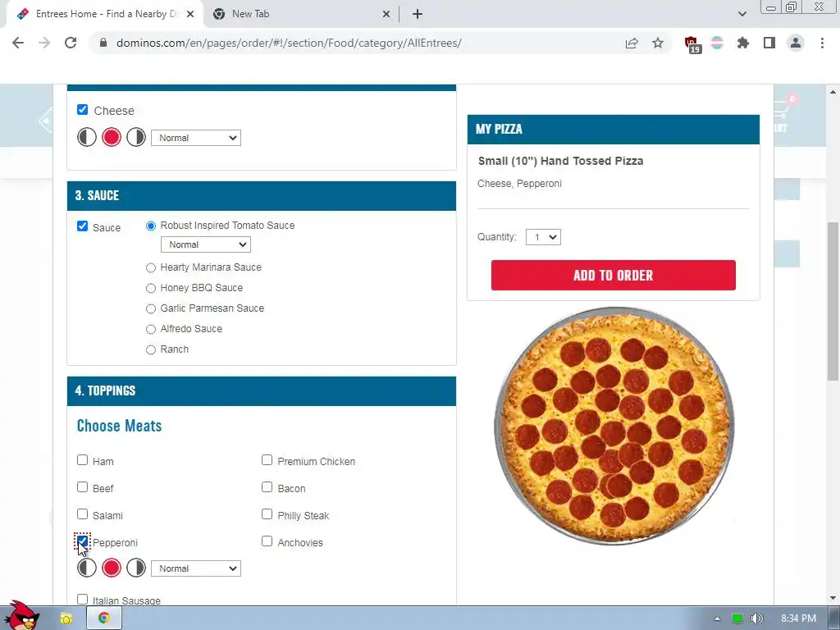Viewport: 840px width, 630px height.
Task: Click "Cheese, Pepperoni" summary text
Action: click(x=519, y=184)
